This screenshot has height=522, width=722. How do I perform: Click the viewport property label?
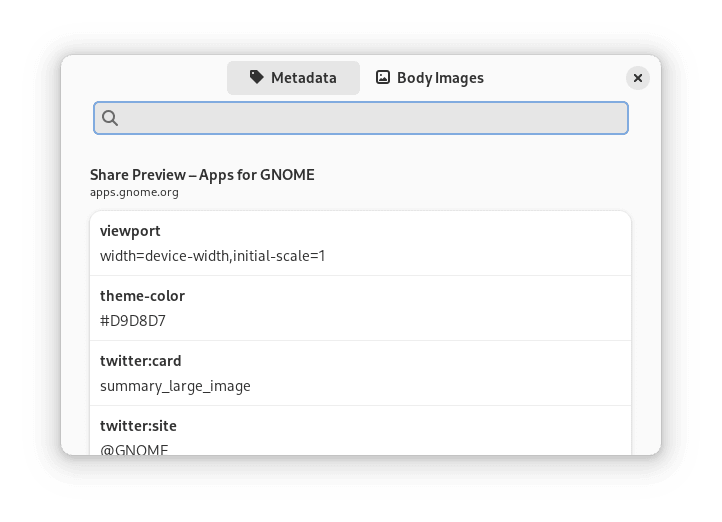[x=130, y=231]
